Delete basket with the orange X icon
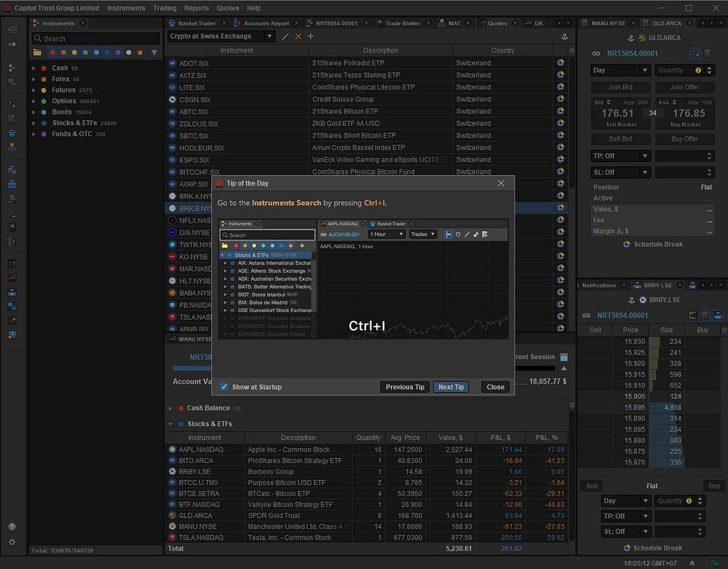The image size is (728, 569). point(298,36)
